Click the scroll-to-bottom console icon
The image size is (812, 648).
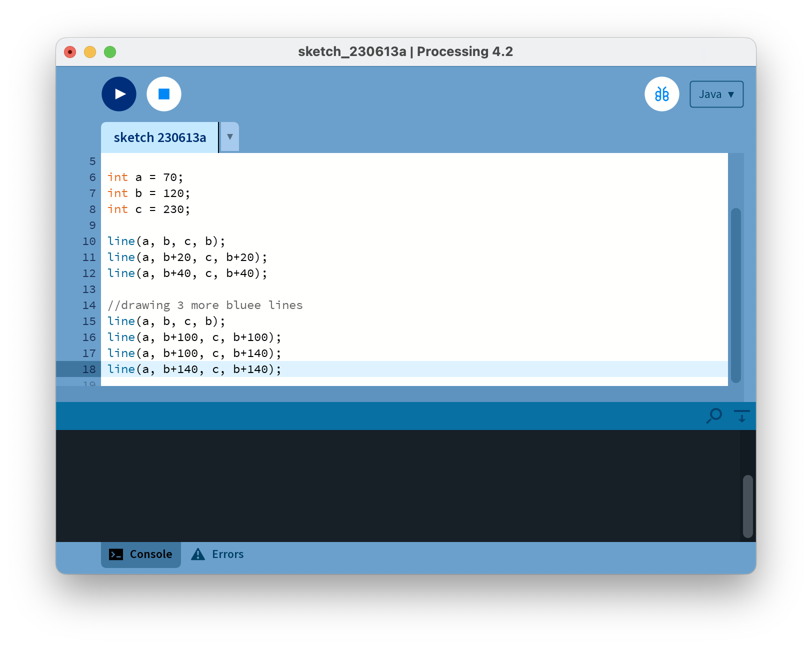click(741, 415)
